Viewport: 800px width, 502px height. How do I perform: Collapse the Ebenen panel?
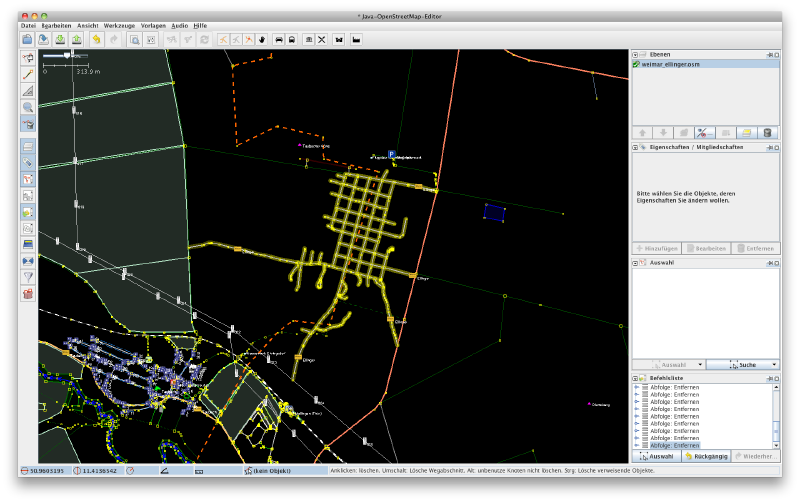click(635, 54)
